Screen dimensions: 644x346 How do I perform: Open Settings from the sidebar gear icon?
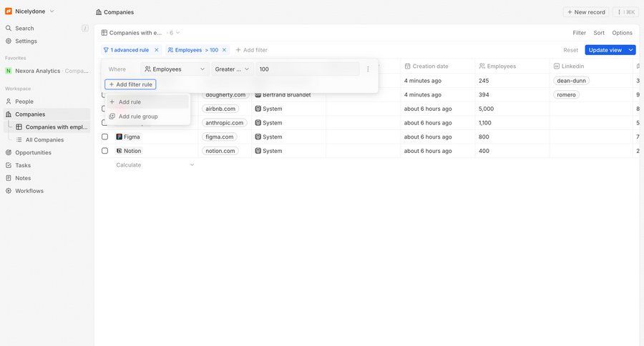pyautogui.click(x=9, y=41)
